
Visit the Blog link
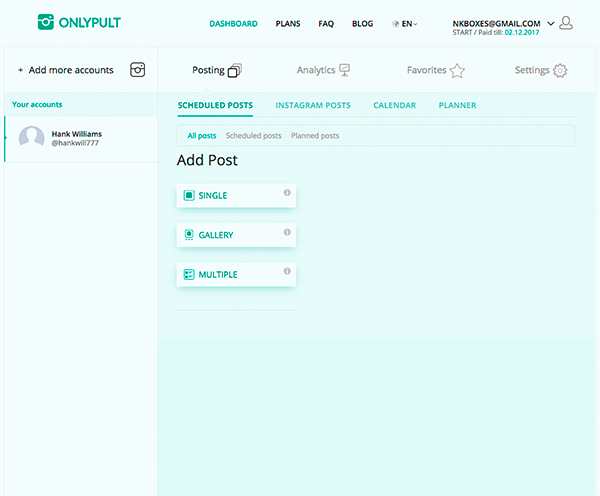pyautogui.click(x=362, y=24)
